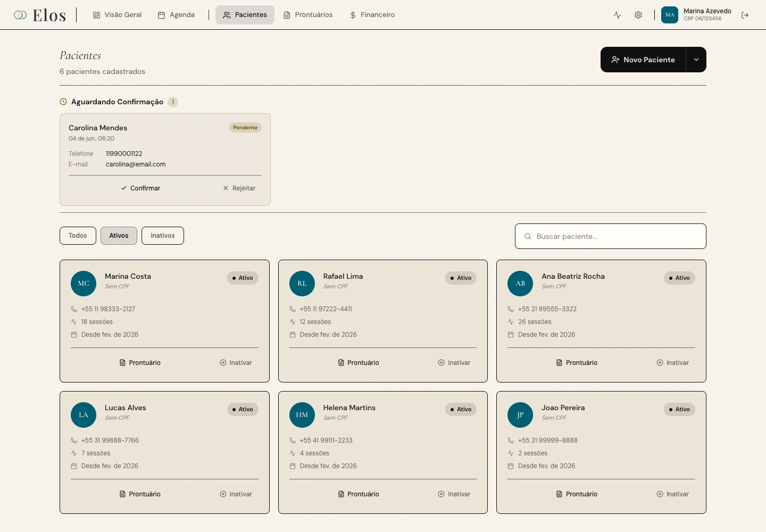This screenshot has height=532, width=766.
Task: Inativar Ana Beatriz Rocha
Action: click(x=673, y=363)
